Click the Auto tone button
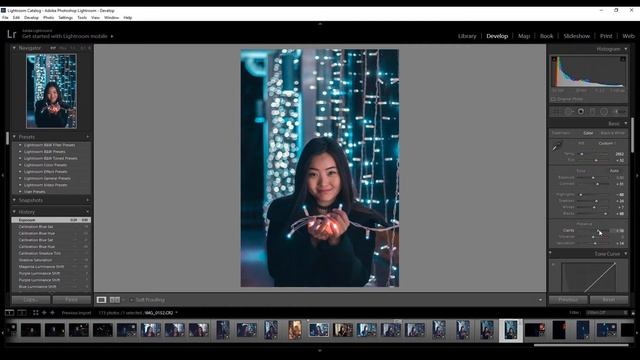The height and width of the screenshot is (360, 640). click(x=614, y=171)
